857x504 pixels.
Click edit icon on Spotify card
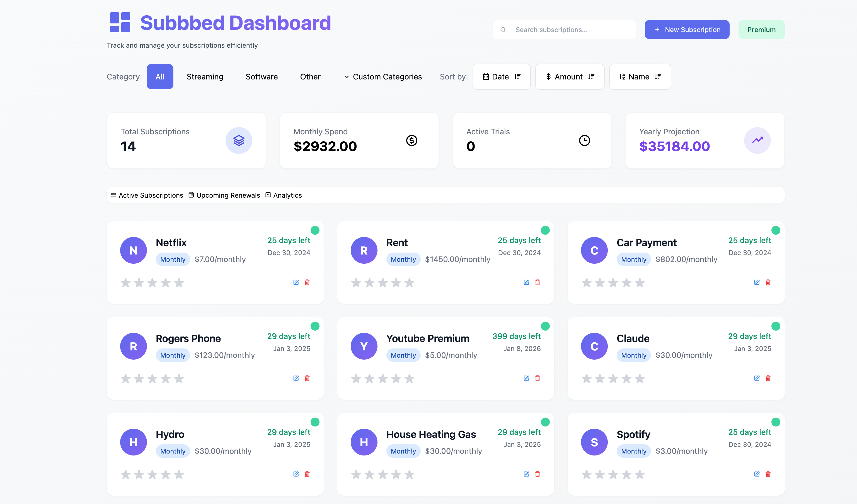757,474
